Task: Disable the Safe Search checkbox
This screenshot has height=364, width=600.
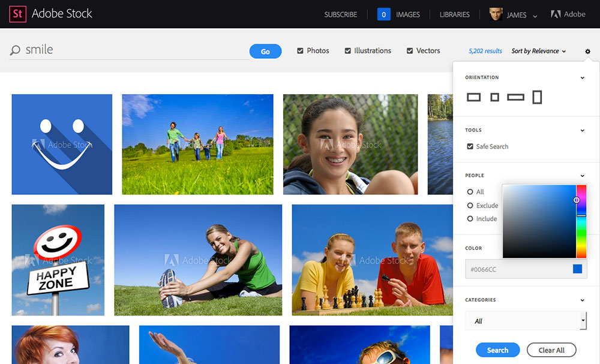Action: coord(470,146)
